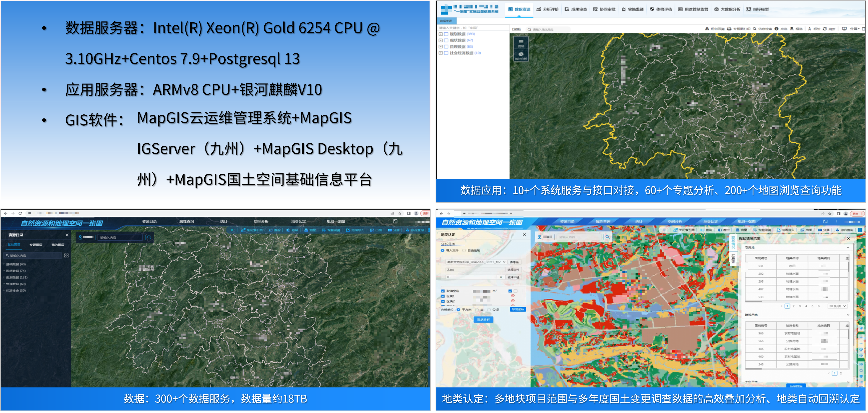
Task: Open the 分析评价 top menu tab
Action: (547, 9)
